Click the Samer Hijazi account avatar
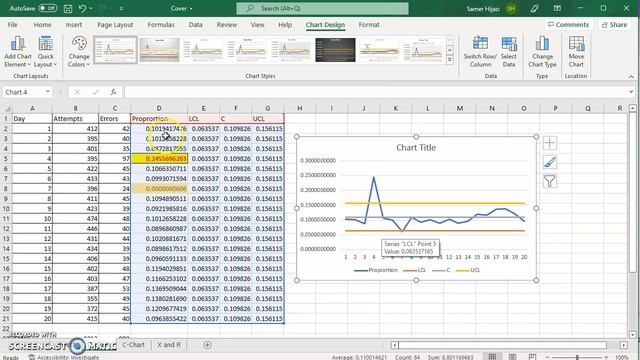Image resolution: width=640 pixels, height=360 pixels. (x=511, y=9)
